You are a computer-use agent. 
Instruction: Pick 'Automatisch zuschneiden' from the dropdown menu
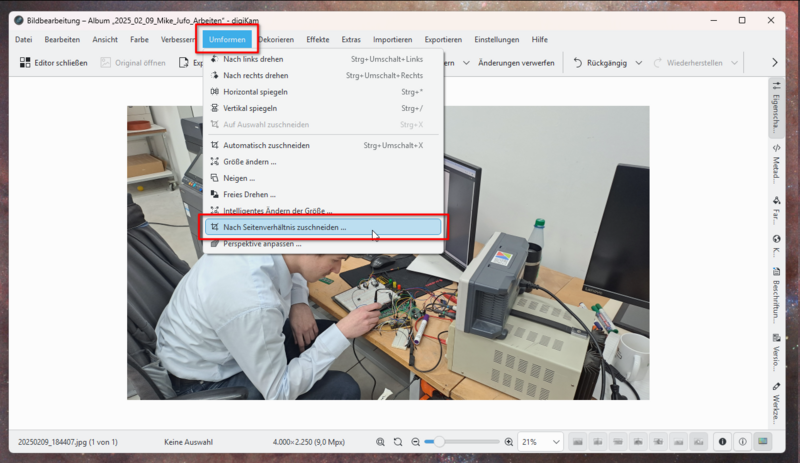point(322,145)
